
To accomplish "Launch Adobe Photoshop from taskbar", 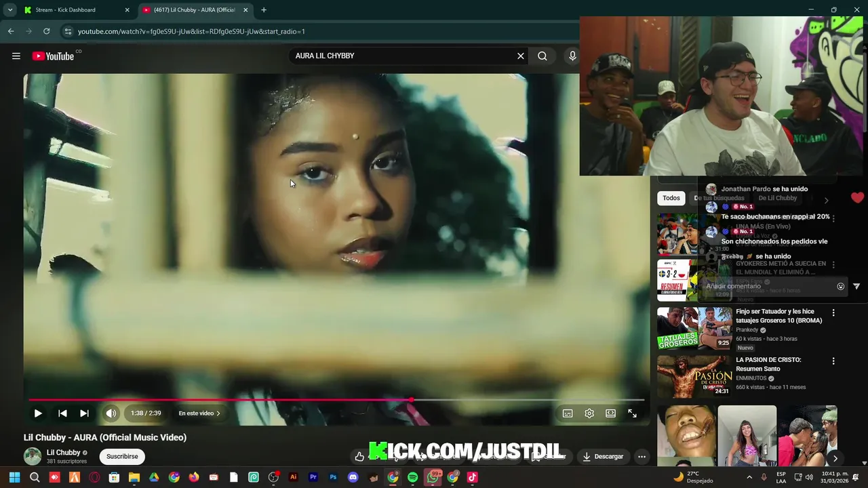I will pyautogui.click(x=333, y=477).
